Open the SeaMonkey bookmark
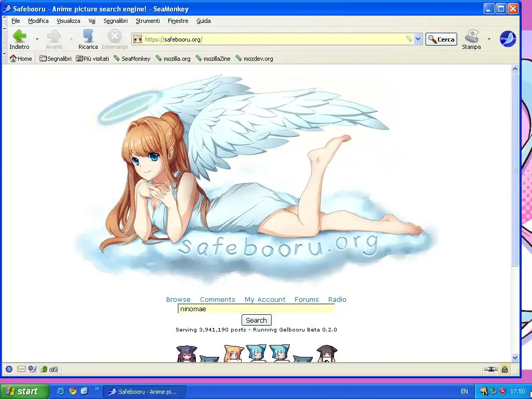532x399 pixels. [x=132, y=58]
